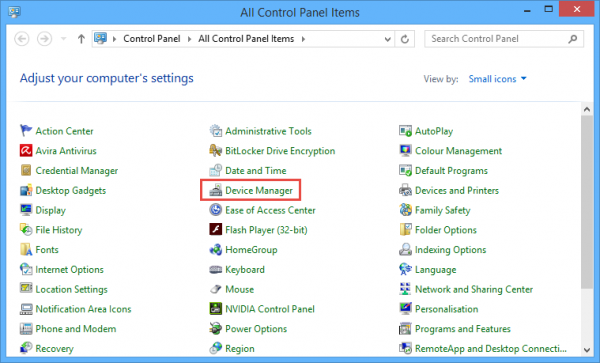The height and width of the screenshot is (363, 600).
Task: Select Control Panel in the breadcrumb path
Action: (152, 39)
